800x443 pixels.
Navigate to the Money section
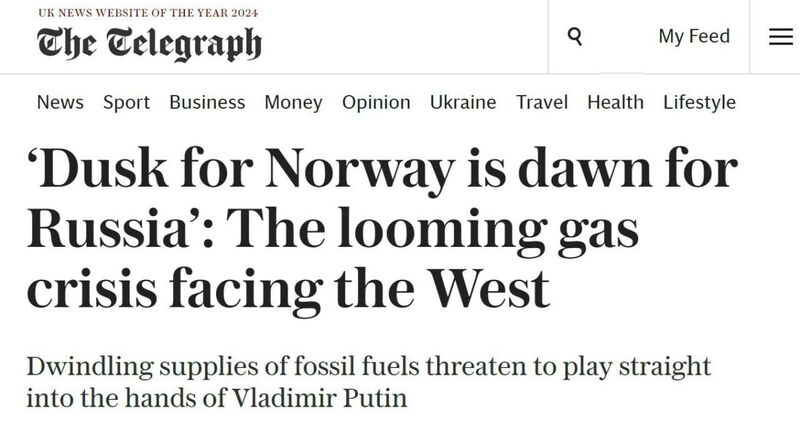click(293, 103)
